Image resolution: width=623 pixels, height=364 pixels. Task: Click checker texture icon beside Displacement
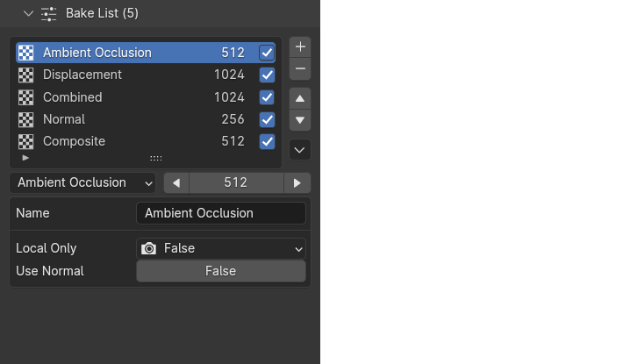[26, 75]
